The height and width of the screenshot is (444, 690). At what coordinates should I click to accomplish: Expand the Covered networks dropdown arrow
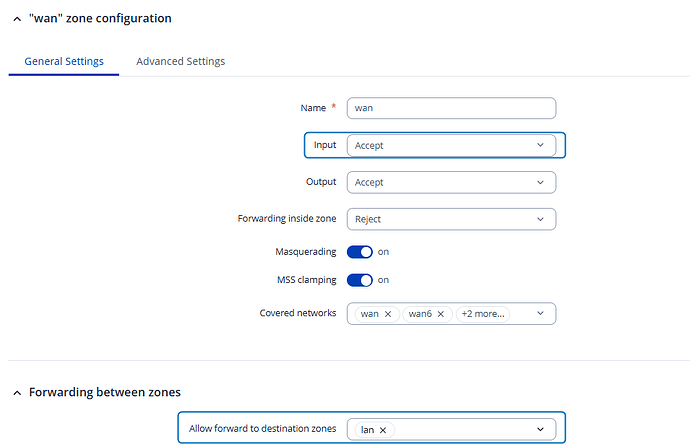[x=540, y=314]
